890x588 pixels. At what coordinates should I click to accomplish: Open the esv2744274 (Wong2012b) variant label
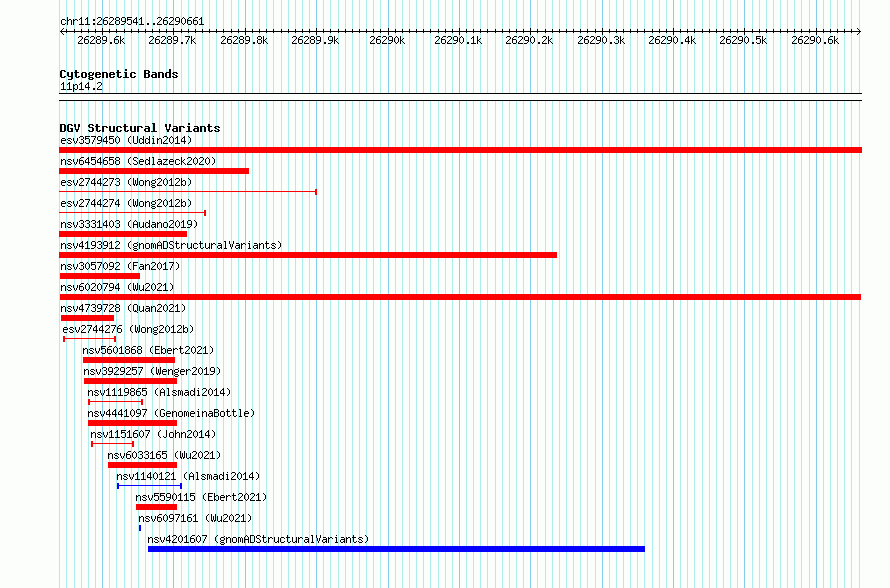(126, 203)
